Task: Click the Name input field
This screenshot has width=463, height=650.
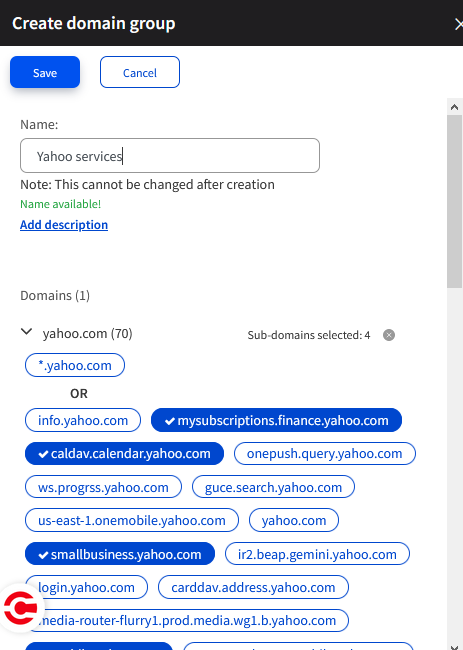Action: [x=170, y=156]
